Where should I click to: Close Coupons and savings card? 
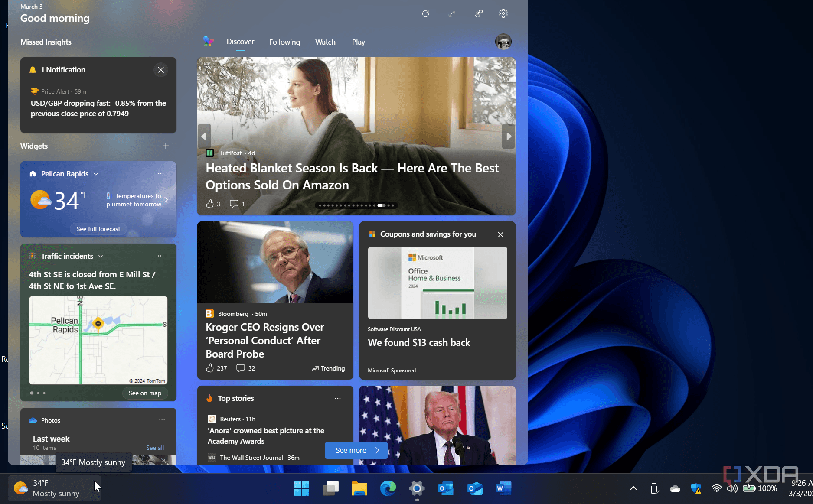(x=500, y=234)
